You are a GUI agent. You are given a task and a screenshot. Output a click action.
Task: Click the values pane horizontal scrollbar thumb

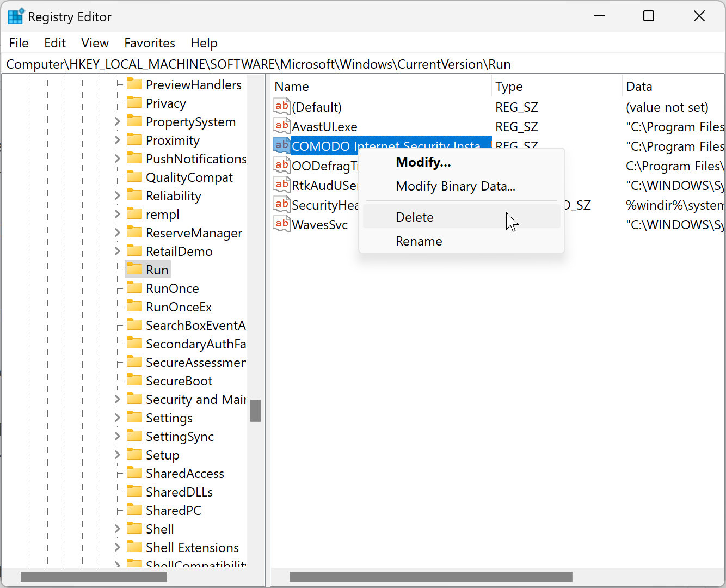pyautogui.click(x=431, y=577)
